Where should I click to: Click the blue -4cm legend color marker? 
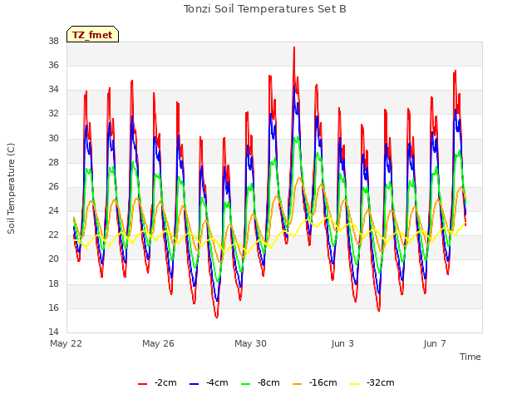point(194,384)
